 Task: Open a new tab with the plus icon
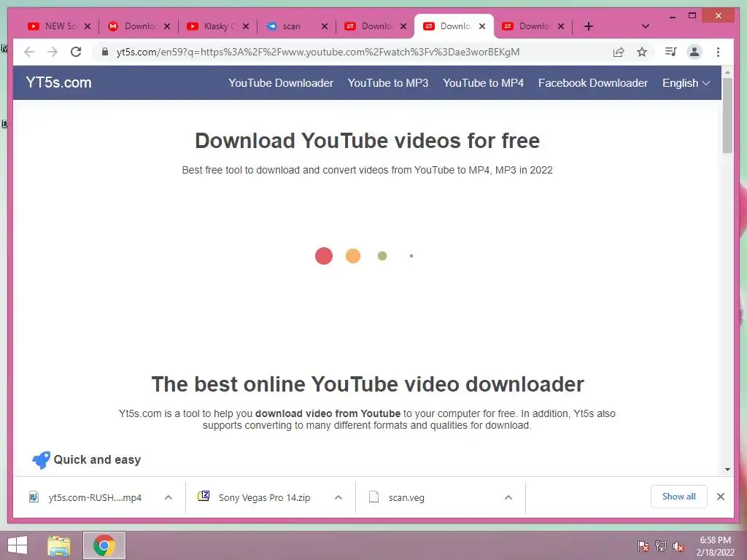click(589, 26)
